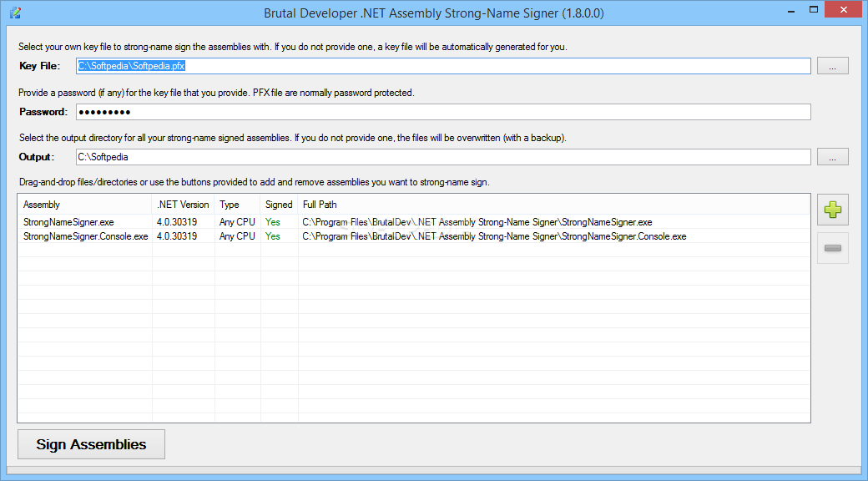The width and height of the screenshot is (868, 481).
Task: Click the Sign Assemblies button
Action: (x=91, y=444)
